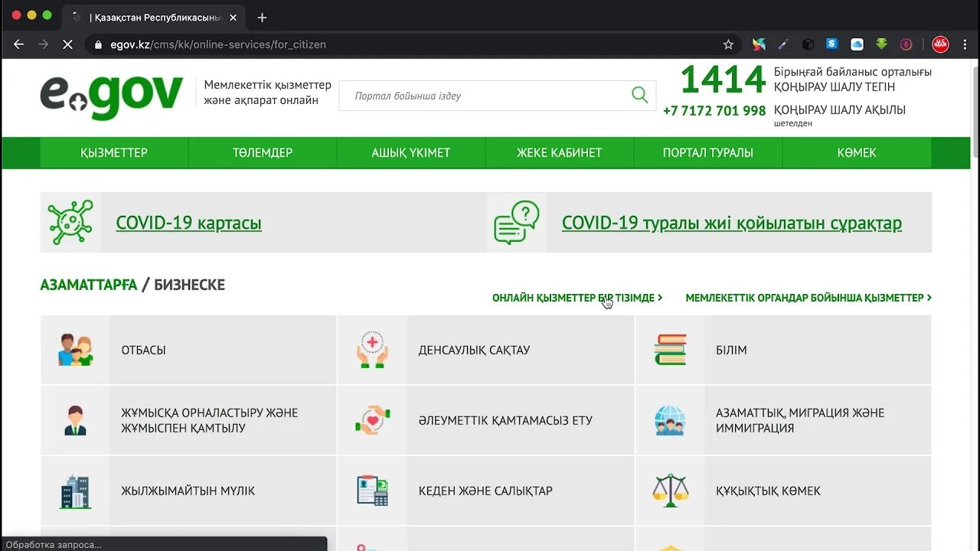Go back with browser back arrow
This screenshot has height=551, width=980.
pyautogui.click(x=19, y=44)
